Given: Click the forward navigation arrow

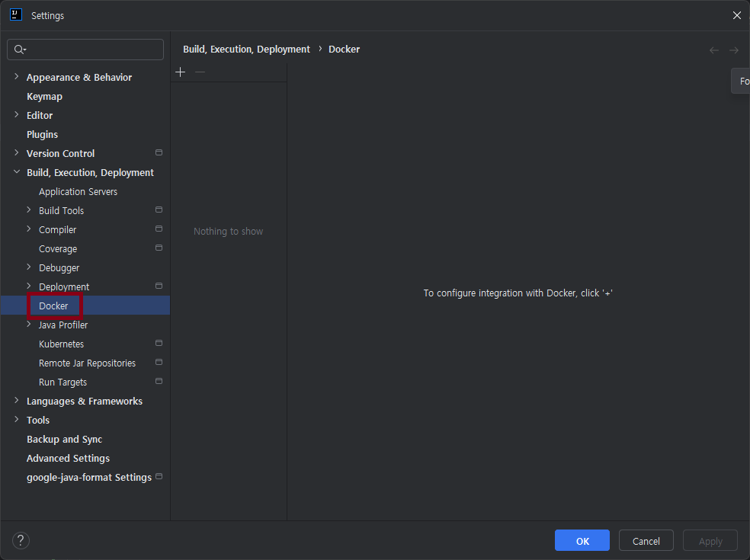Looking at the screenshot, I should (733, 50).
